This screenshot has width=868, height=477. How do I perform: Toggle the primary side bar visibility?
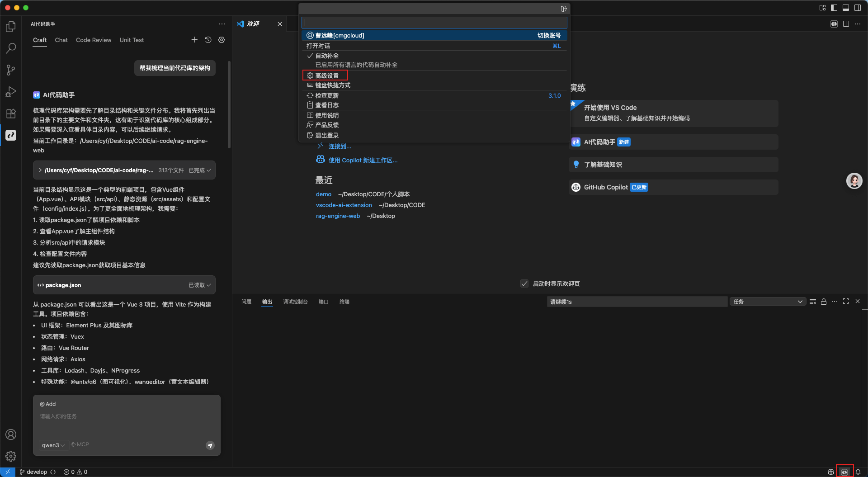pyautogui.click(x=834, y=8)
